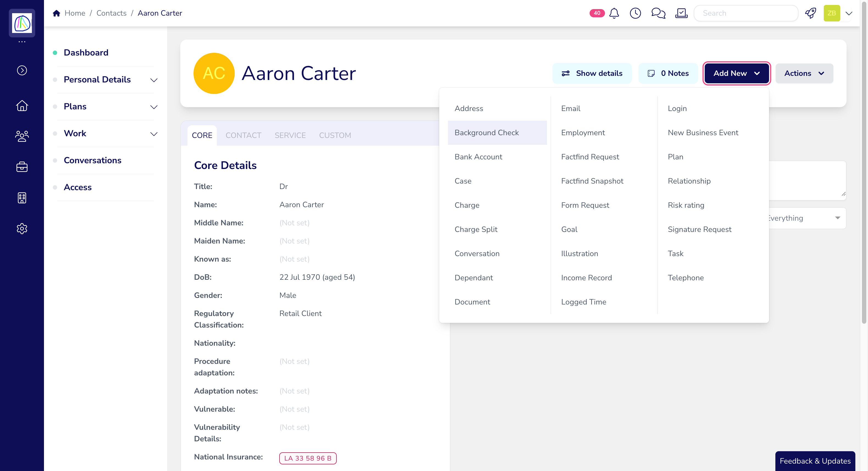
Task: Click the 40 notifications badge
Action: [x=597, y=13]
